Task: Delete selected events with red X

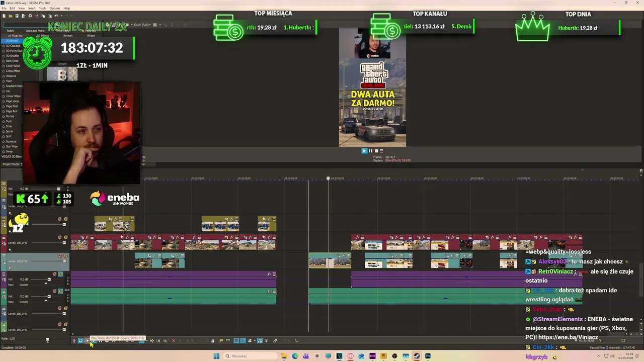Action: coord(174,341)
